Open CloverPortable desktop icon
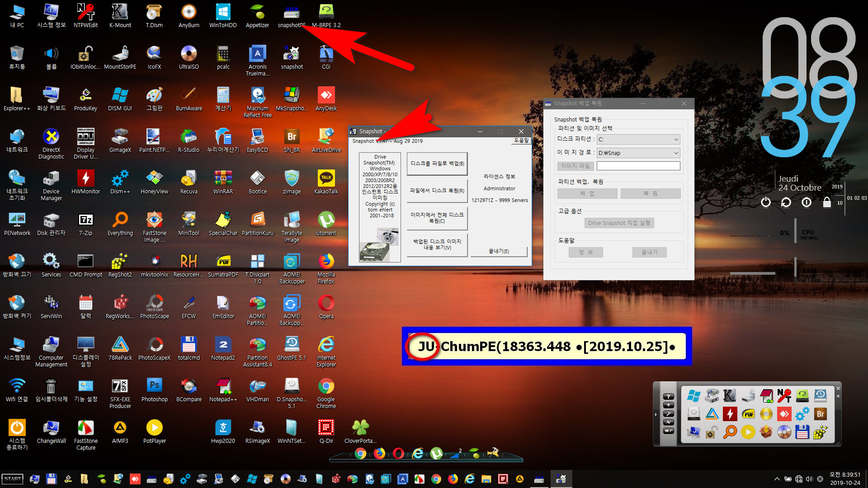This screenshot has width=868, height=488. coord(360,431)
